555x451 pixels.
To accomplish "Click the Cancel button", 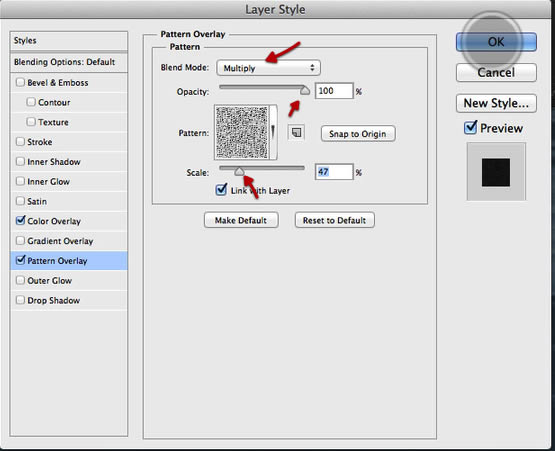I will [496, 73].
